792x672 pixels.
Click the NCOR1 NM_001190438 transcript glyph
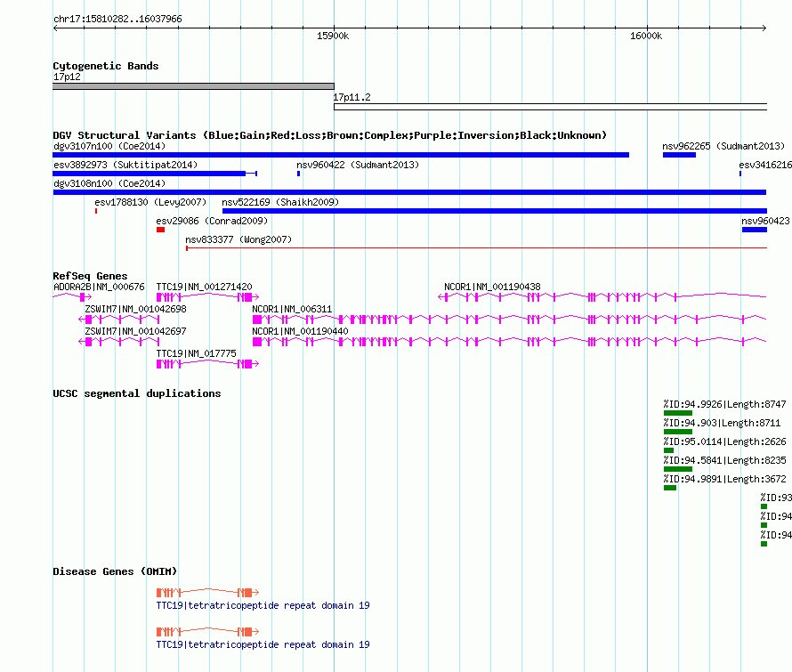pyautogui.click(x=602, y=297)
